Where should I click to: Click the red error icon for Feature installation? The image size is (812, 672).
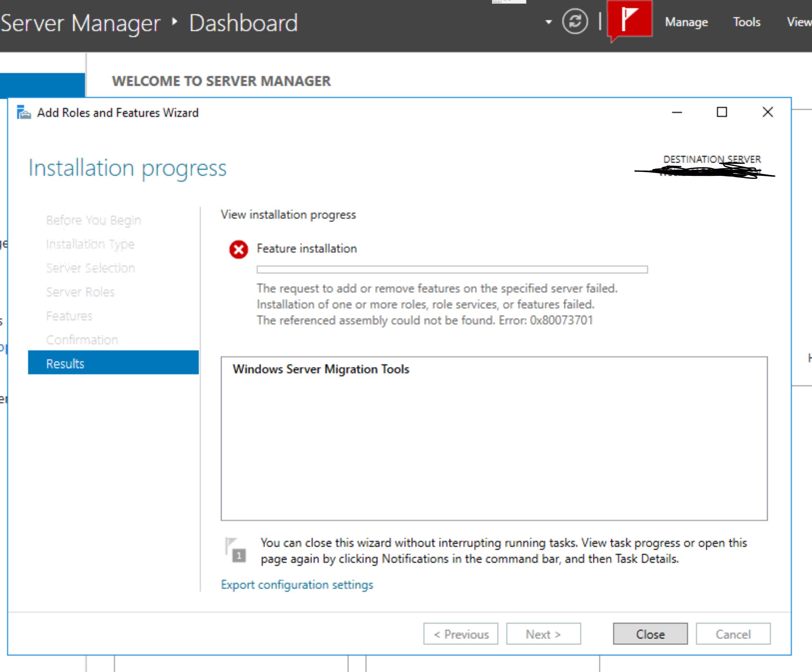click(x=239, y=249)
